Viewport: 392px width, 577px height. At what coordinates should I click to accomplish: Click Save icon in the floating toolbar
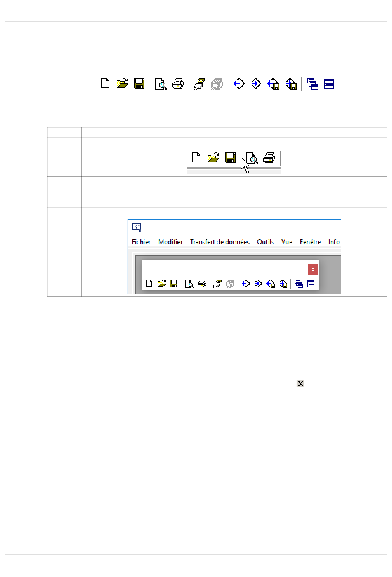pos(174,284)
